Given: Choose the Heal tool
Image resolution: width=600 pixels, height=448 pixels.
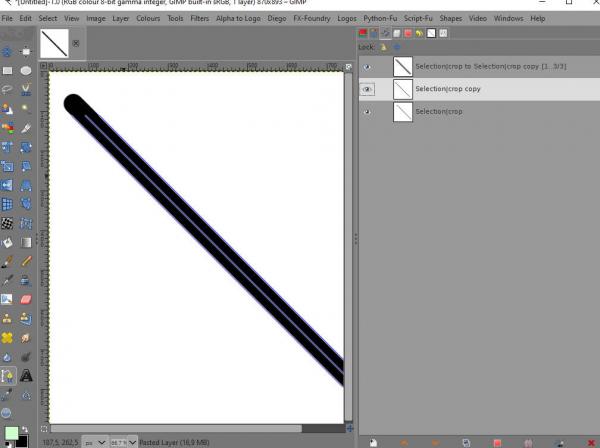Looking at the screenshot, I should 7,338.
